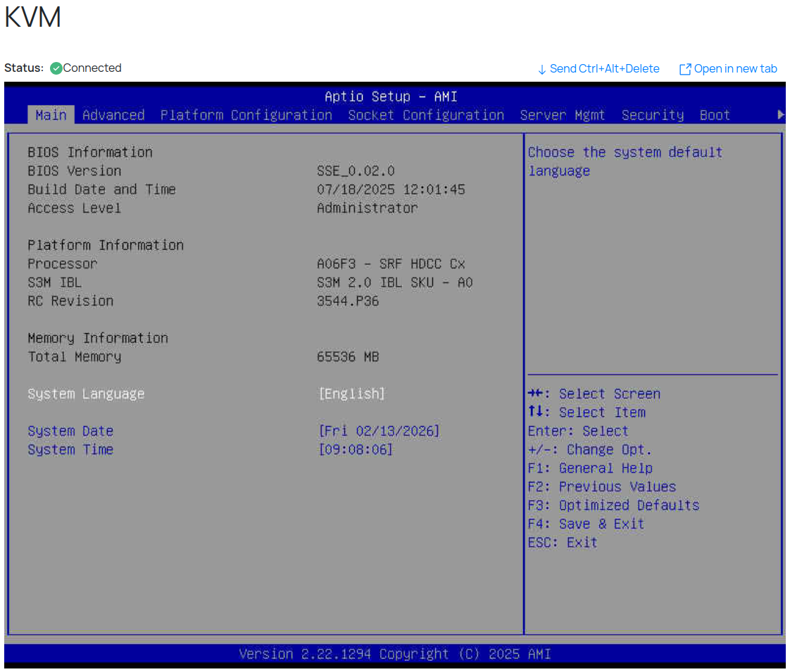The width and height of the screenshot is (790, 672).
Task: Select the System Time label
Action: click(x=70, y=449)
